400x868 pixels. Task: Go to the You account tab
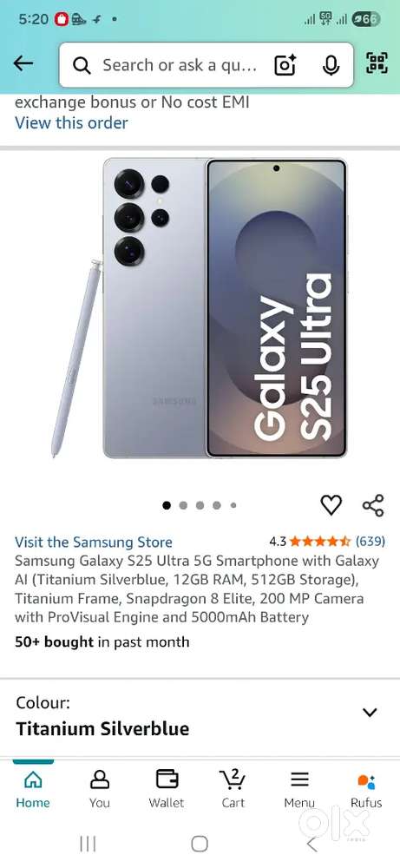click(100, 788)
